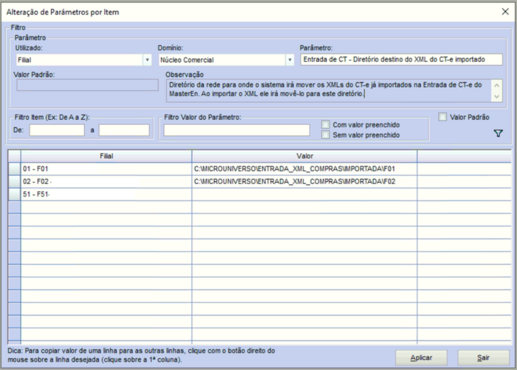This screenshot has height=370, width=517.
Task: Click the 01 - F01 filial cell
Action: (106, 169)
